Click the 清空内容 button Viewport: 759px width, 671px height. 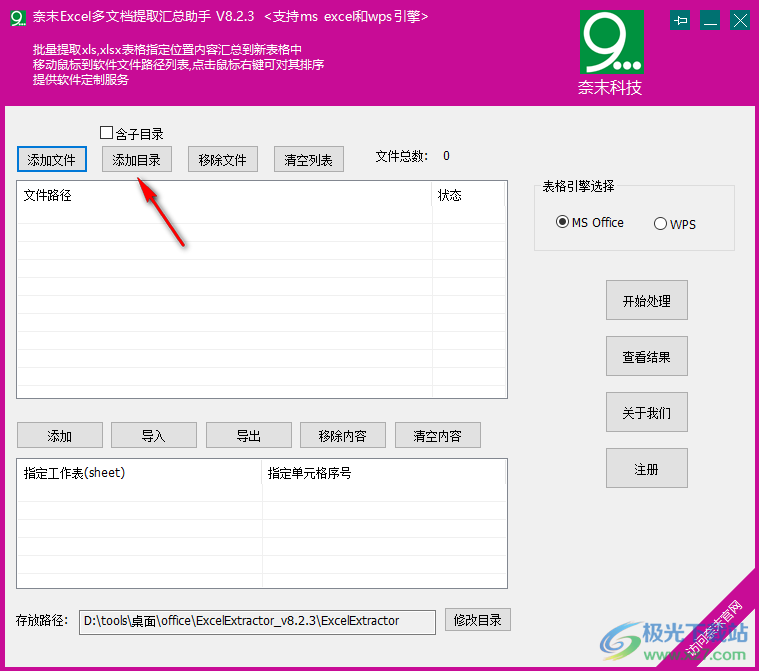[x=438, y=435]
